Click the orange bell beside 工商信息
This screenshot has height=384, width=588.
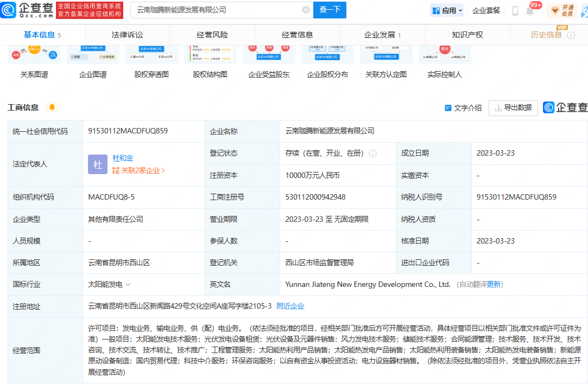pyautogui.click(x=52, y=107)
